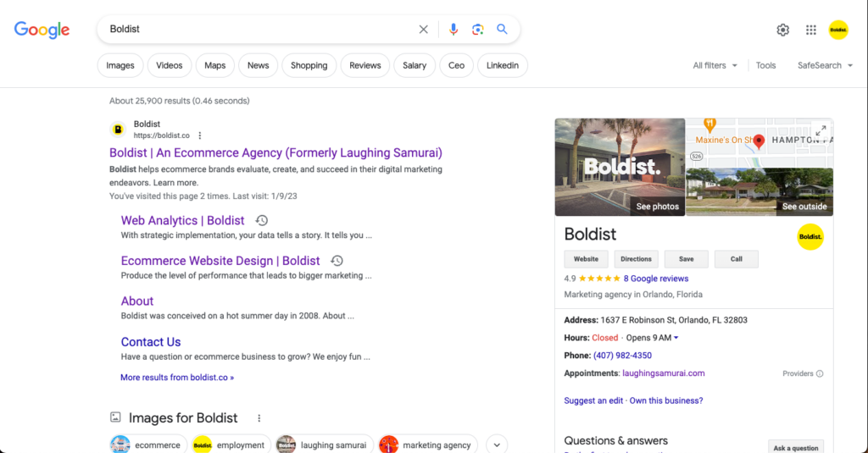Image resolution: width=868 pixels, height=453 pixels.
Task: Open the Google apps grid
Action: tap(811, 30)
